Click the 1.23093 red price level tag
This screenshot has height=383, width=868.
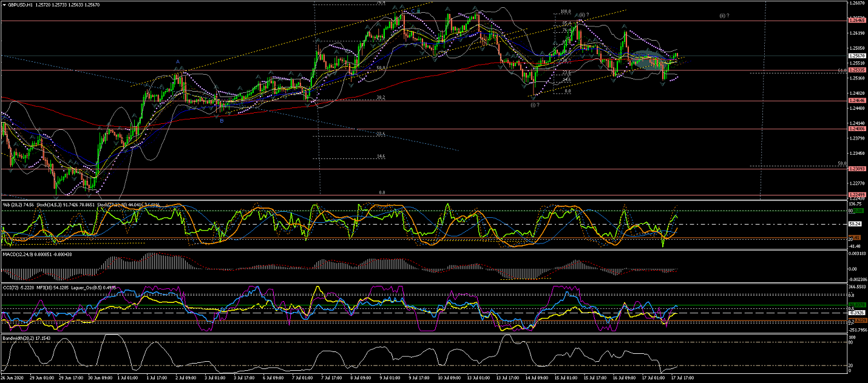pyautogui.click(x=856, y=169)
